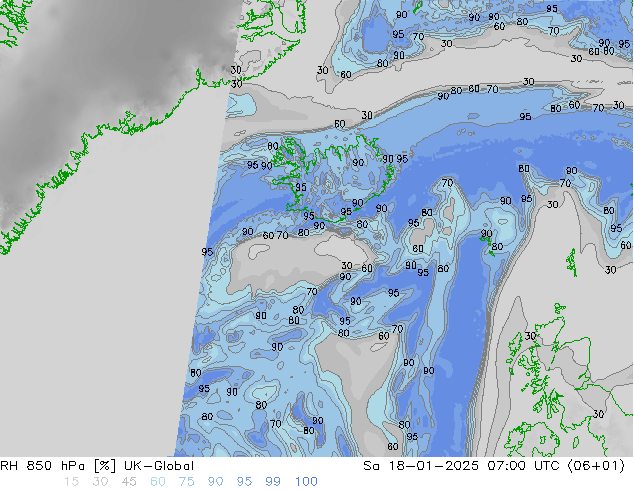Click legend value 95 in the bottom scale row

click(244, 482)
